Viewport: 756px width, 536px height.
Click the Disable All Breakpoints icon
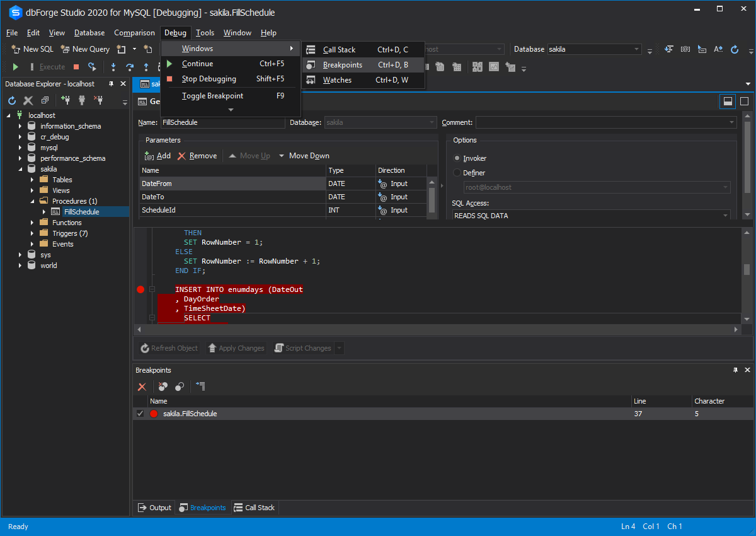[180, 387]
